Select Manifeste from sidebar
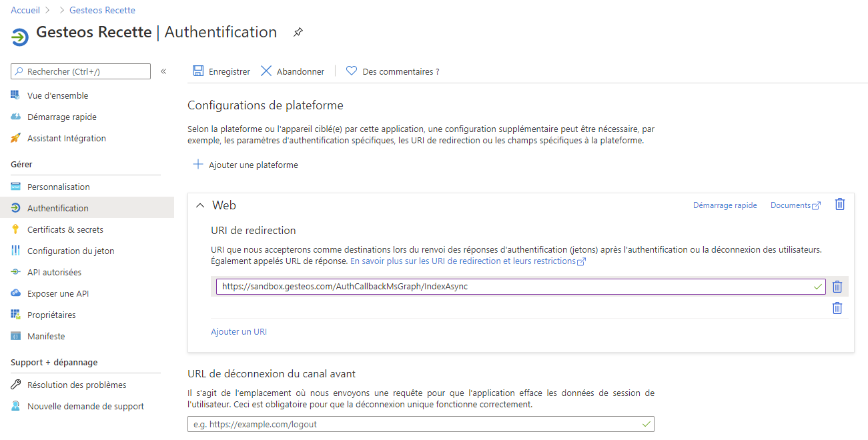This screenshot has height=440, width=868. tap(46, 336)
